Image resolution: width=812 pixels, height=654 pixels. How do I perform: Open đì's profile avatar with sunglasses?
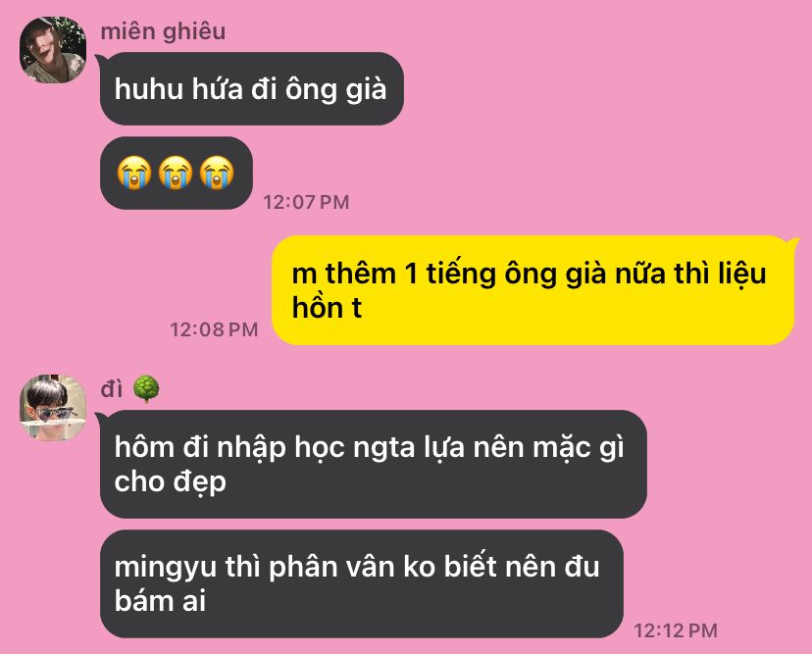(x=53, y=408)
